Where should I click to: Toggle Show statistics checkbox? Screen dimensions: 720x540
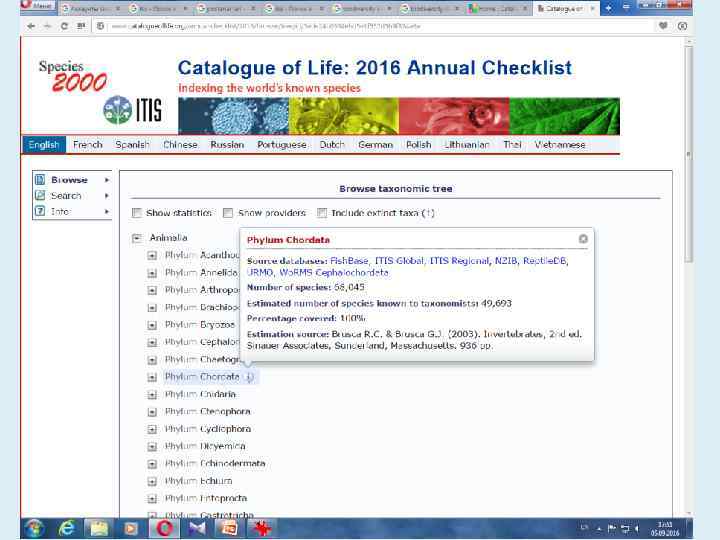click(x=136, y=213)
